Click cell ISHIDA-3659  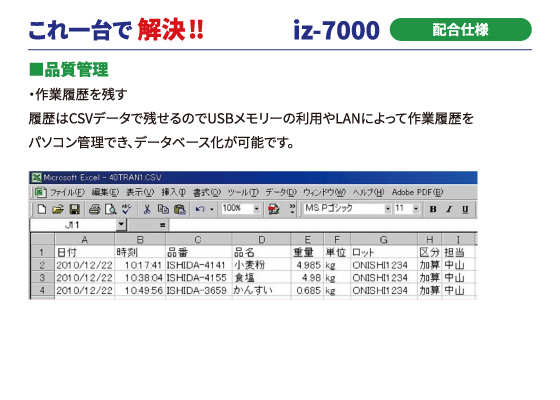point(199,290)
